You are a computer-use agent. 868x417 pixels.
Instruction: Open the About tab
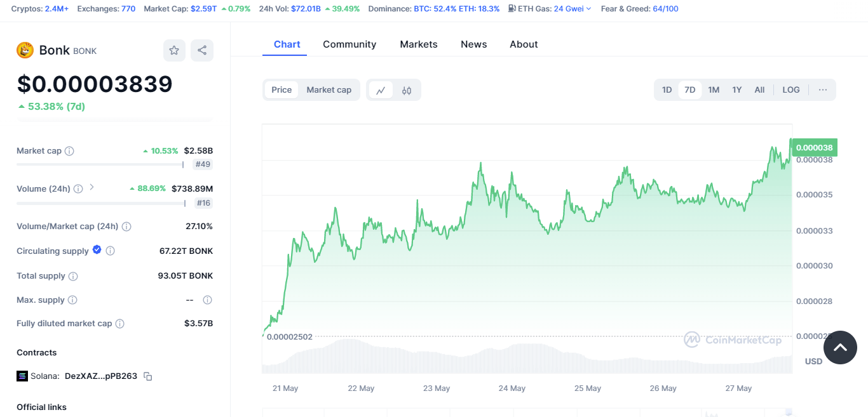pos(524,44)
